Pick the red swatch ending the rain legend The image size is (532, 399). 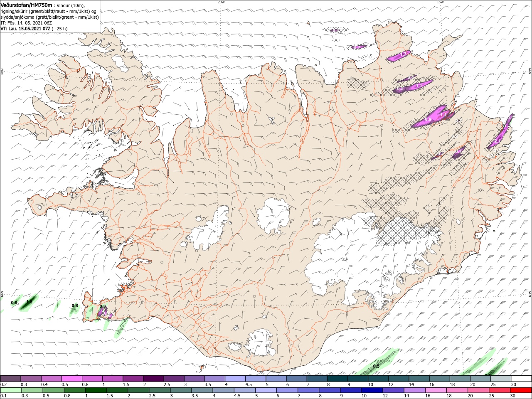click(520, 390)
